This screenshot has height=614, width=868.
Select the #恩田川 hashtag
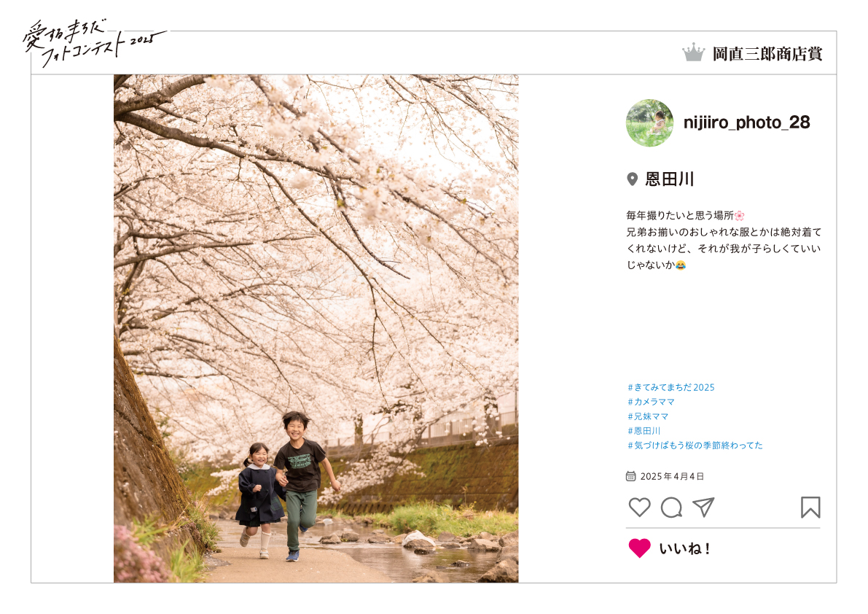644,431
